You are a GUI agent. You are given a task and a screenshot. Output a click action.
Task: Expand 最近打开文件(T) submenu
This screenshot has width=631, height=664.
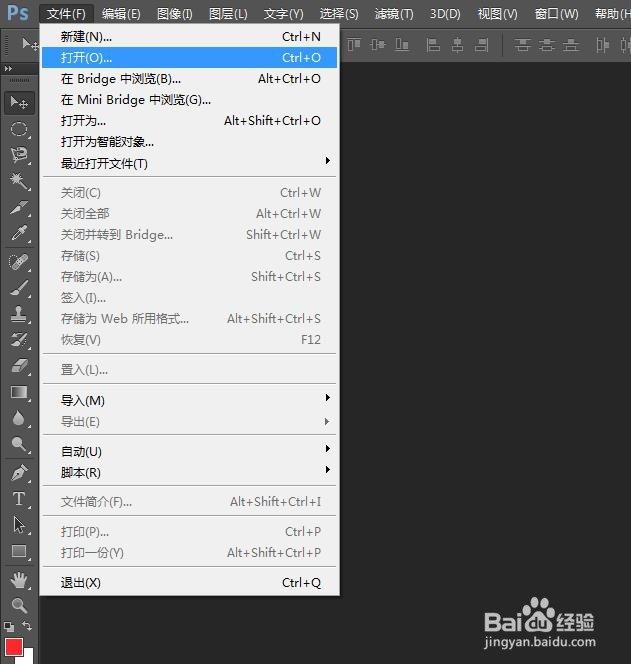click(x=190, y=163)
